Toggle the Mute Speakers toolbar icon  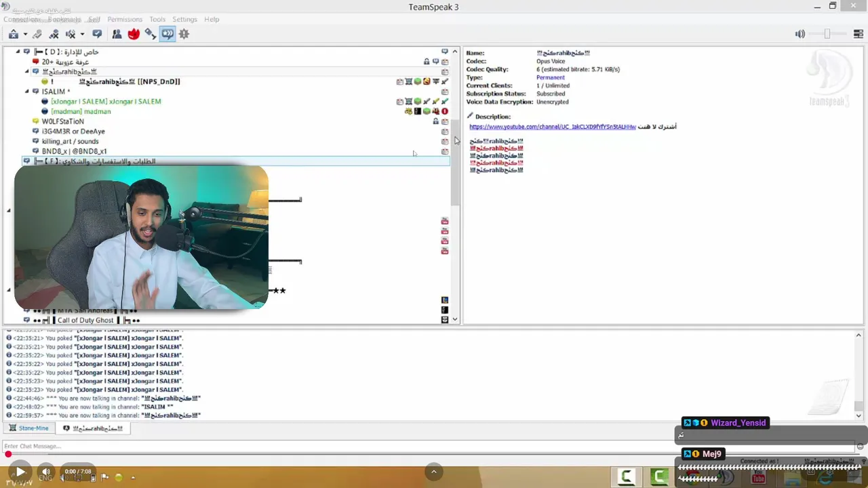pos(71,34)
